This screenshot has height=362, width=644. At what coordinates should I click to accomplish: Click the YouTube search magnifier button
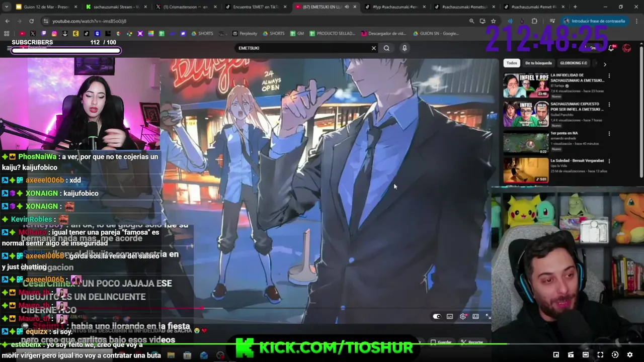point(386,48)
